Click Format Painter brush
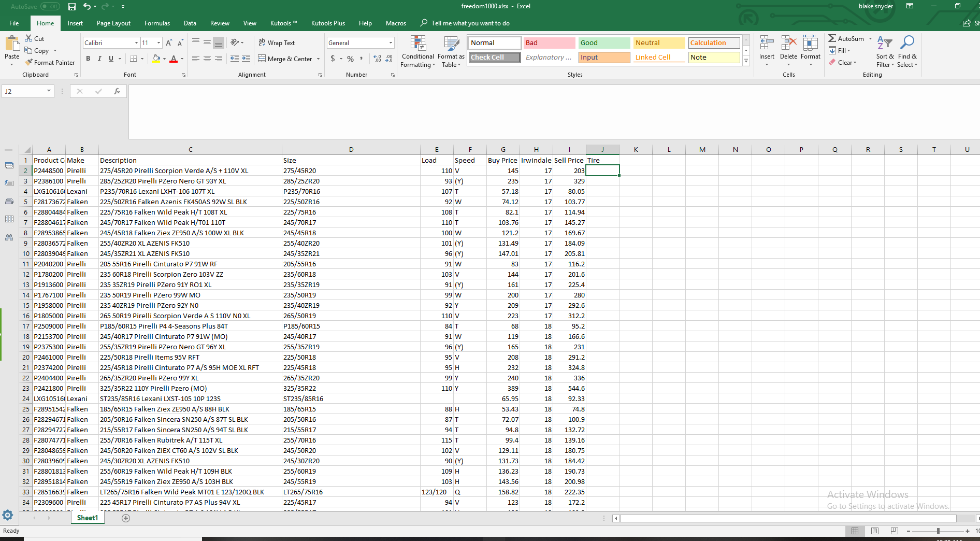Image resolution: width=980 pixels, height=541 pixels. coord(50,63)
